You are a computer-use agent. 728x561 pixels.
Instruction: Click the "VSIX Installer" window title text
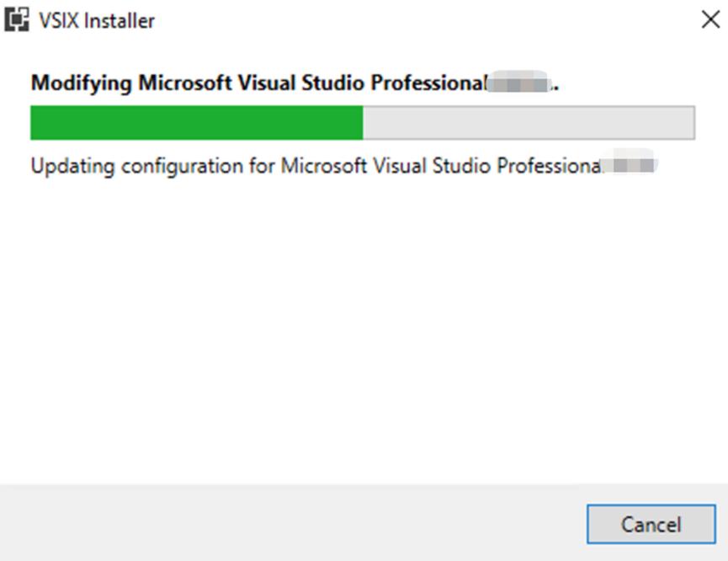click(97, 21)
